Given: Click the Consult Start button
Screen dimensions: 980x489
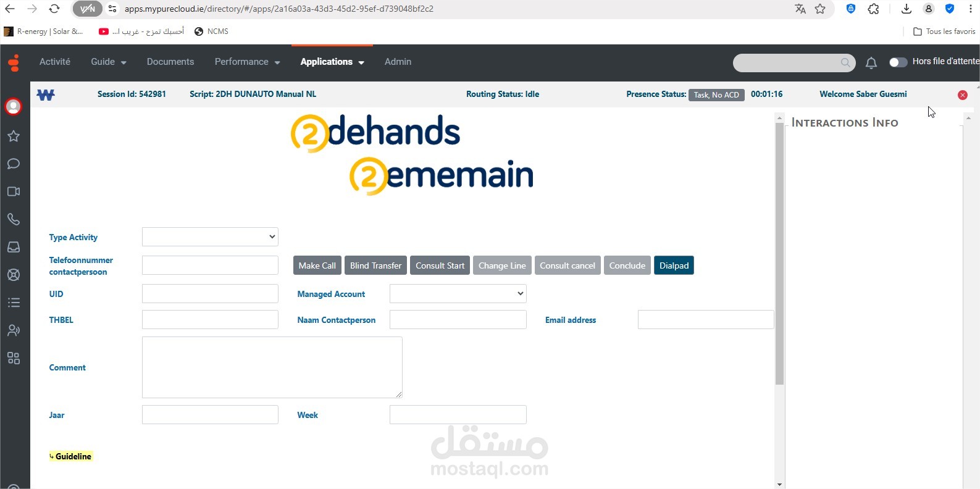Looking at the screenshot, I should click(440, 265).
